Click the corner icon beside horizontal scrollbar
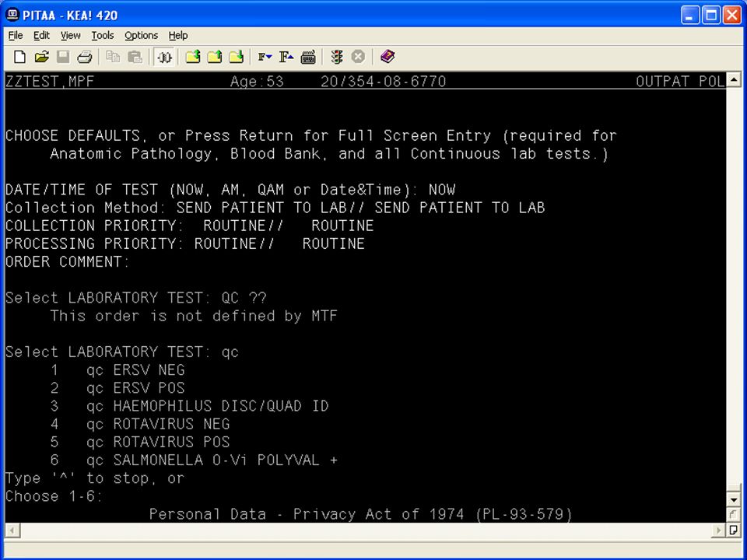 coord(734,530)
